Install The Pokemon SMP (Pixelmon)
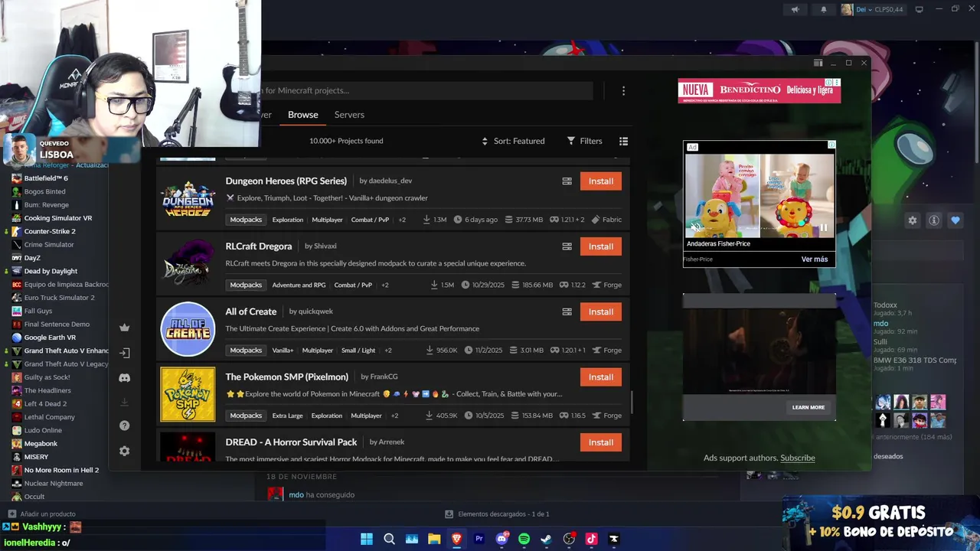980x551 pixels. (x=600, y=377)
